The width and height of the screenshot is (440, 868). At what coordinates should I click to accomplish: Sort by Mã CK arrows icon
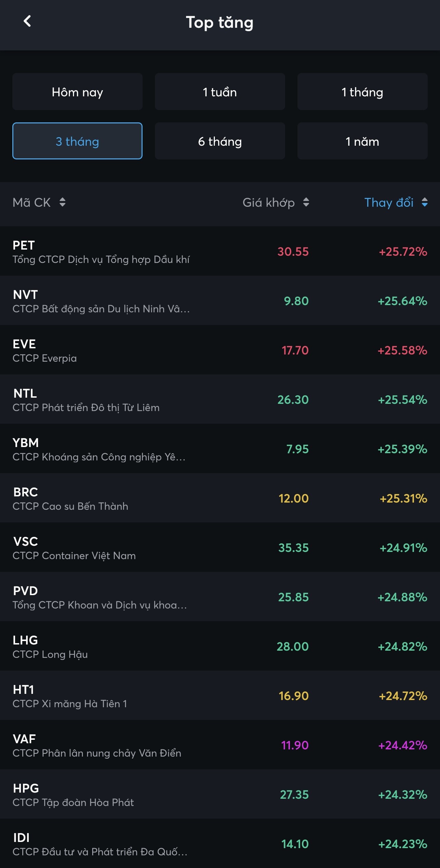(62, 202)
